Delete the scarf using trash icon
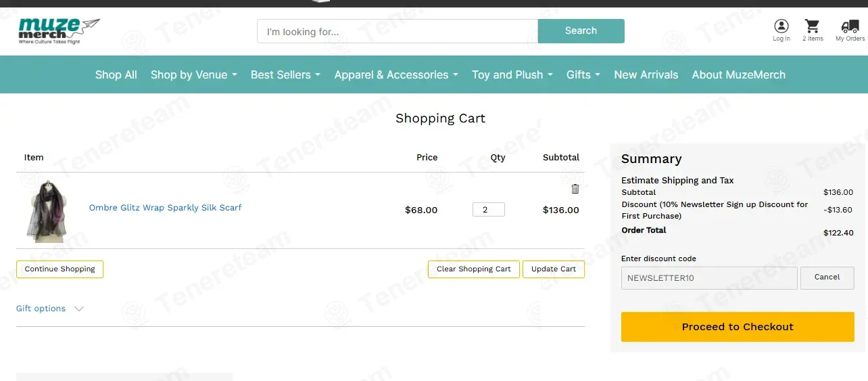 pos(575,189)
